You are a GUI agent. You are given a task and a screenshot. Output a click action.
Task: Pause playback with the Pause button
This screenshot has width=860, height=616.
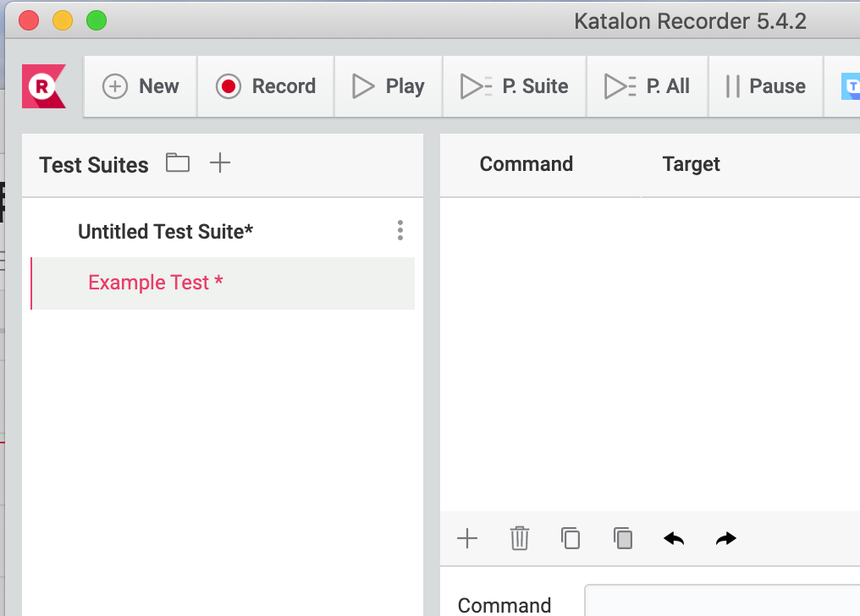pos(766,86)
